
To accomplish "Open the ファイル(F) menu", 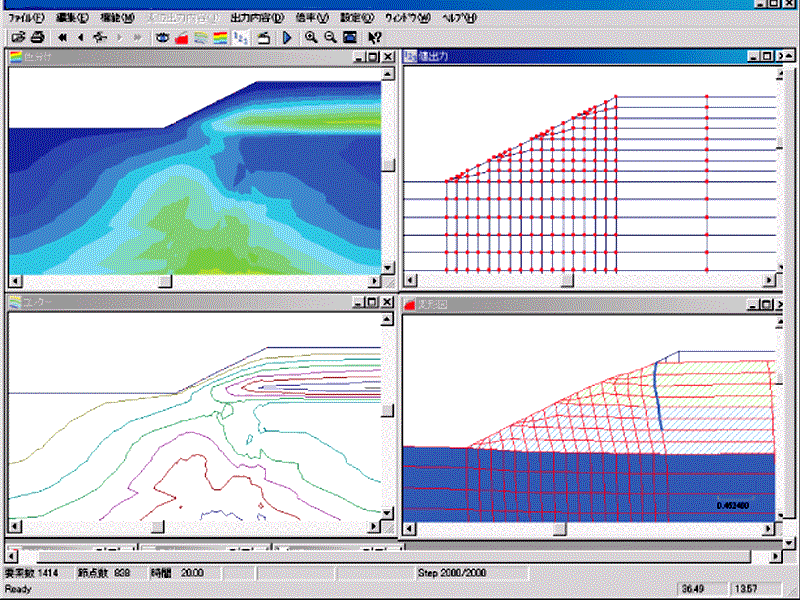I will click(x=25, y=18).
